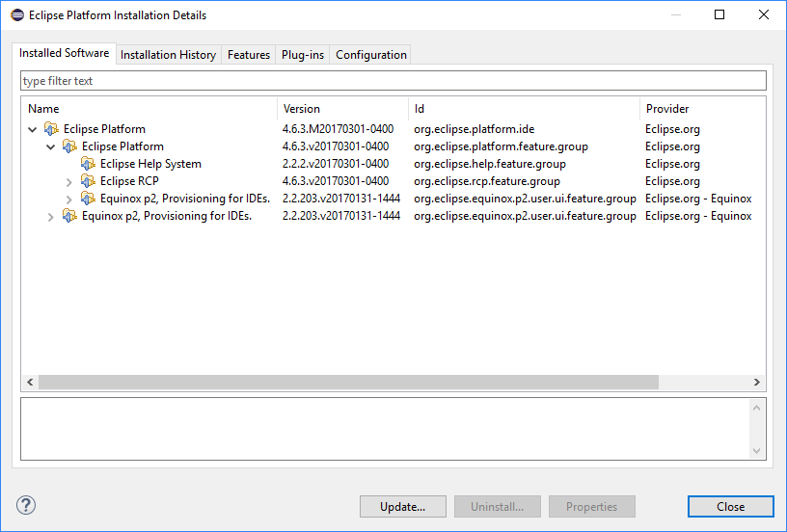This screenshot has width=787, height=532.
Task: Click the horizontal scrollbar thumb of the table
Action: 348,382
